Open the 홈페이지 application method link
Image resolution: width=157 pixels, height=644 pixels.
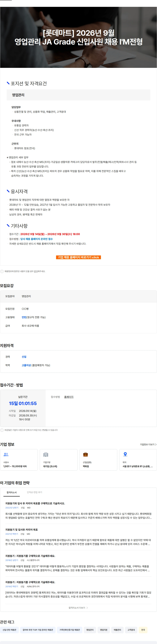tap(69, 397)
